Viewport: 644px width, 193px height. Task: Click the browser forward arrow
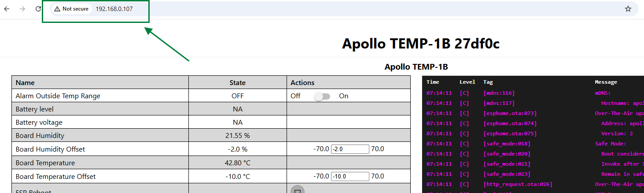click(22, 9)
